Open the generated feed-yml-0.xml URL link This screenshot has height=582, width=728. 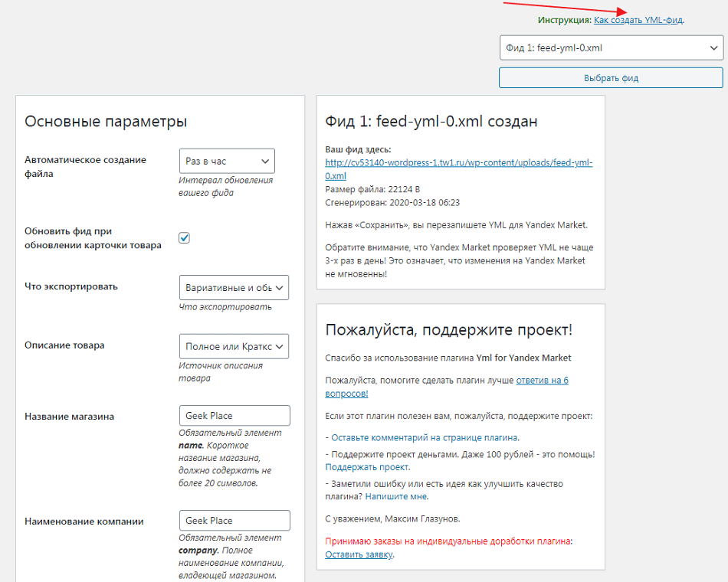[x=458, y=163]
